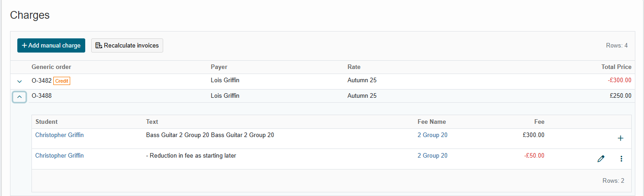Sort by Rate column header

tap(354, 67)
